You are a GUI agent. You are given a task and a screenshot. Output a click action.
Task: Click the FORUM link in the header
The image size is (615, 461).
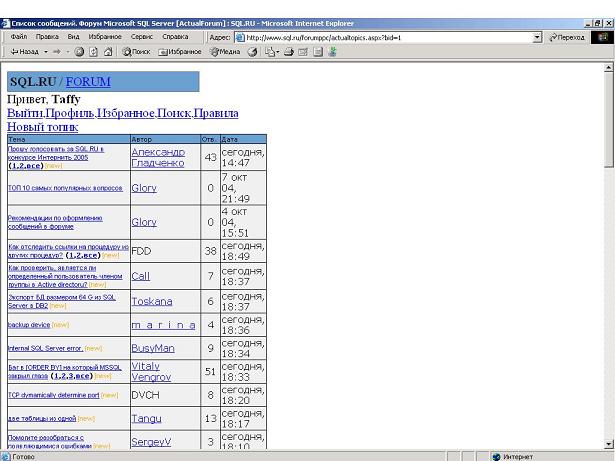coord(88,82)
